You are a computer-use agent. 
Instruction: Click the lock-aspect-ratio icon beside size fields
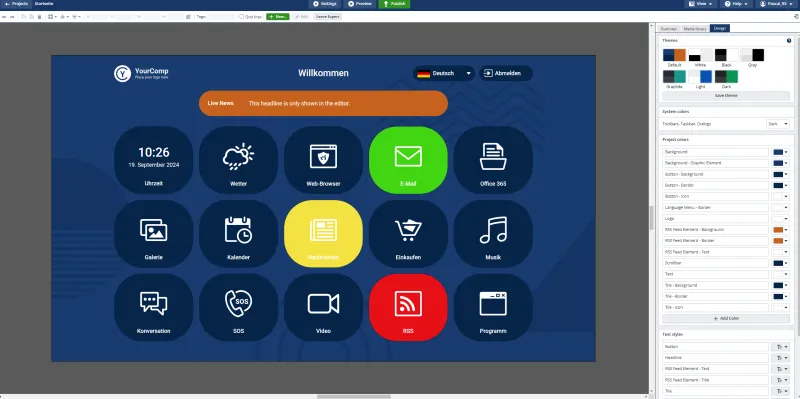click(x=188, y=17)
